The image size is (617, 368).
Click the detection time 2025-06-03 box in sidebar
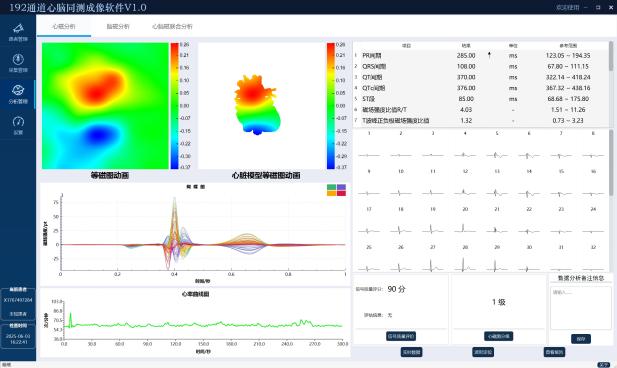(x=18, y=336)
